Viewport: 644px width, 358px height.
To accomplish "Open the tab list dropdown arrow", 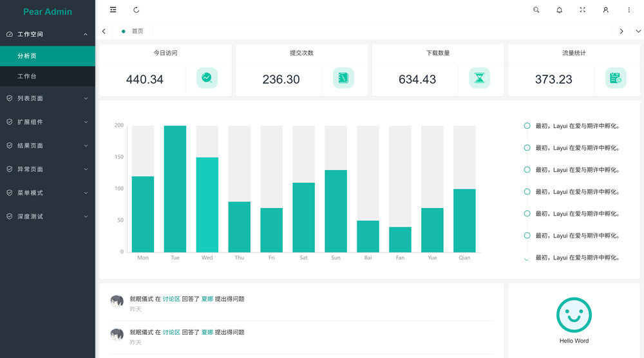I will pyautogui.click(x=638, y=31).
